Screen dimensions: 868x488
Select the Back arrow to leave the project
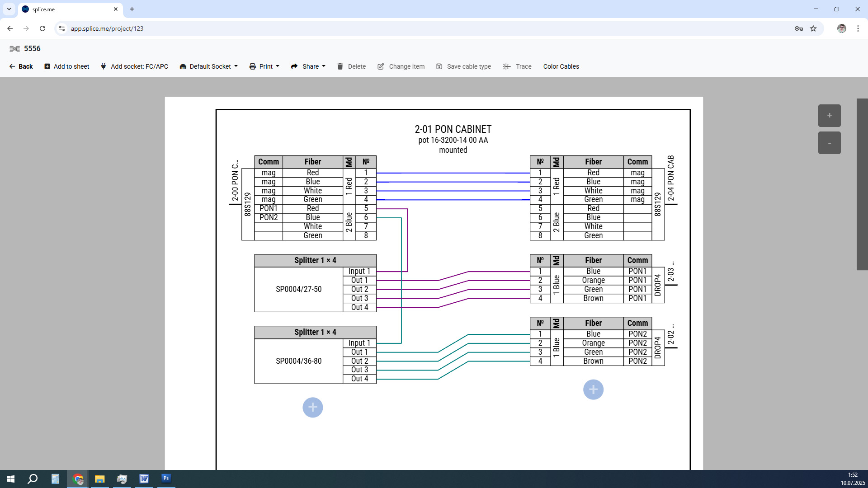(x=13, y=66)
